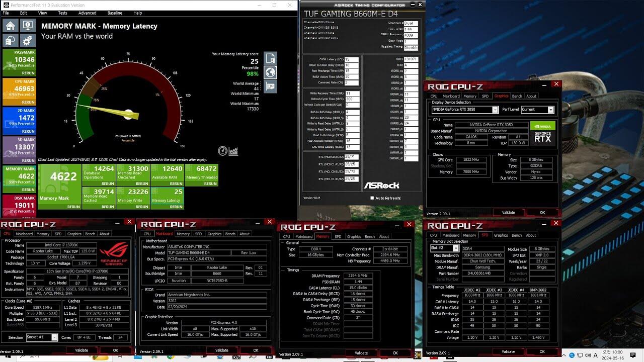This screenshot has height=362, width=644.
Task: Click the results document icon beside the latency score
Action: 270,58
